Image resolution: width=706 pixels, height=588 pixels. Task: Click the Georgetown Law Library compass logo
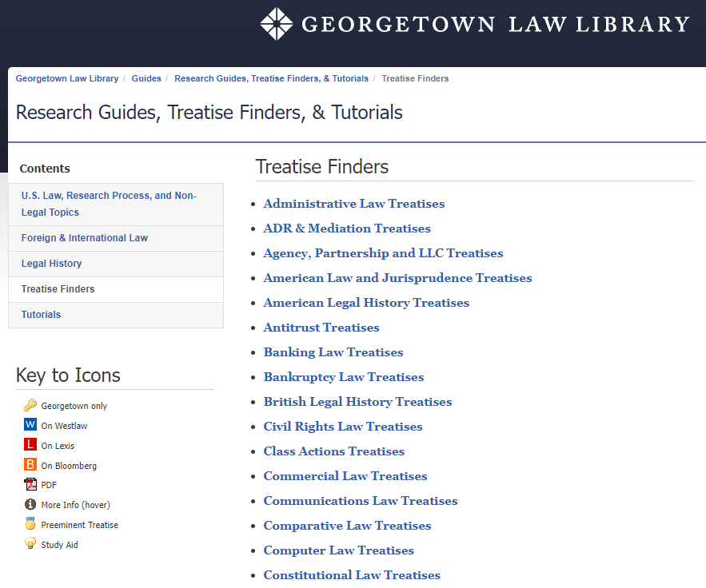click(277, 23)
